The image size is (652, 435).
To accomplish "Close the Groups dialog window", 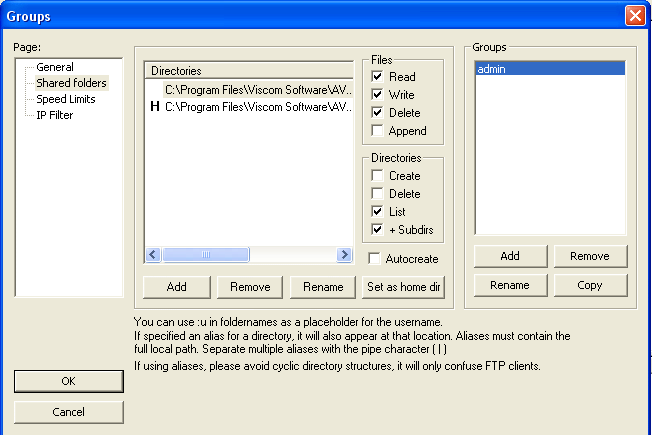I will click(634, 16).
